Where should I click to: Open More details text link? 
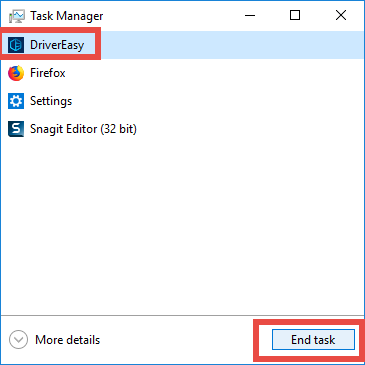point(68,340)
